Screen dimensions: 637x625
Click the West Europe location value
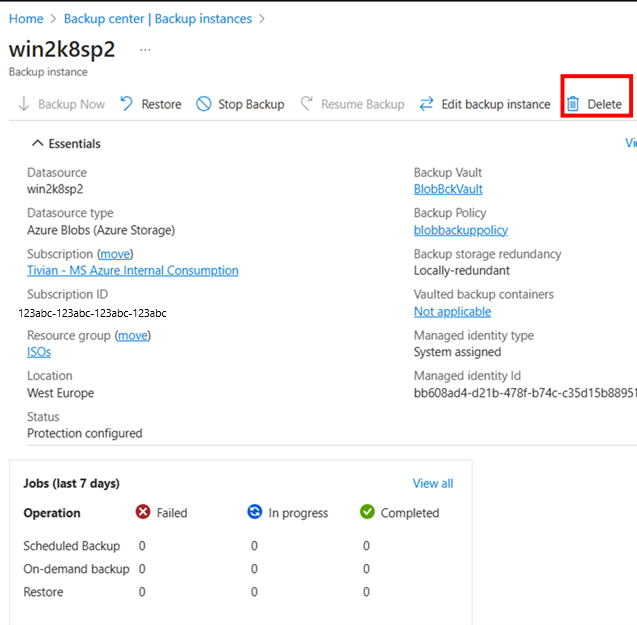click(61, 393)
